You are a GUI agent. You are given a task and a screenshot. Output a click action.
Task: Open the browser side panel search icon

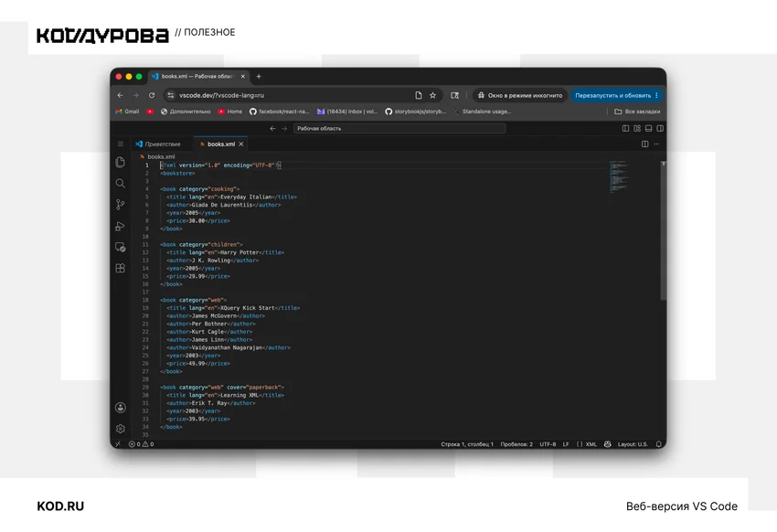pyautogui.click(x=454, y=95)
